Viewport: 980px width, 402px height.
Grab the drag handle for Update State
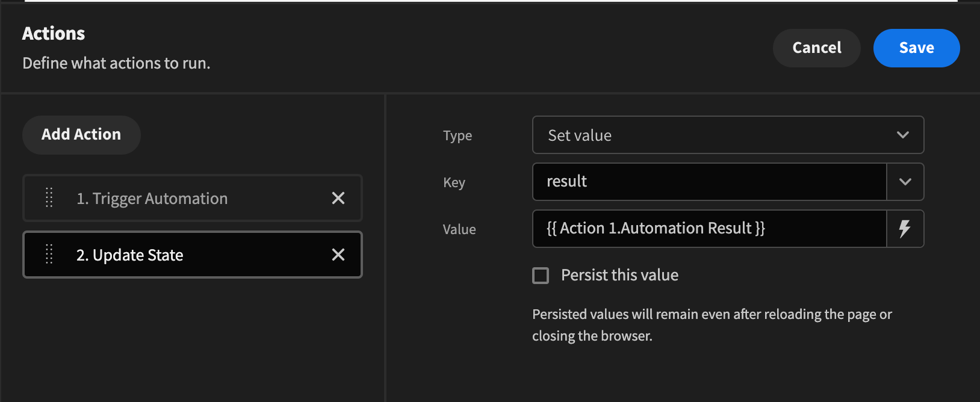pos(49,255)
